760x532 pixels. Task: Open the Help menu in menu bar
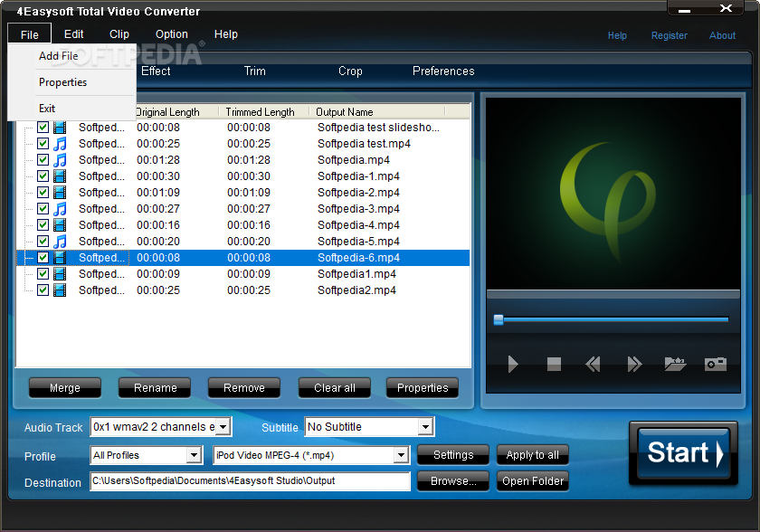pyautogui.click(x=226, y=34)
